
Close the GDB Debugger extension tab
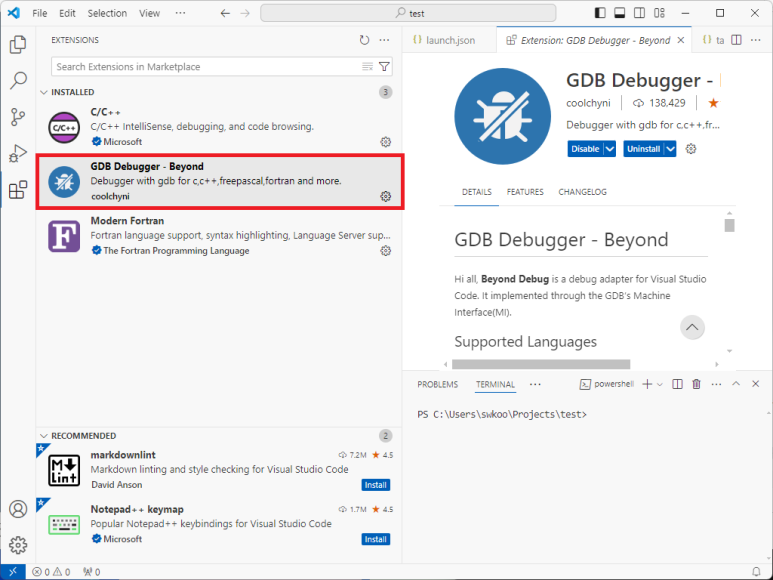(681, 40)
